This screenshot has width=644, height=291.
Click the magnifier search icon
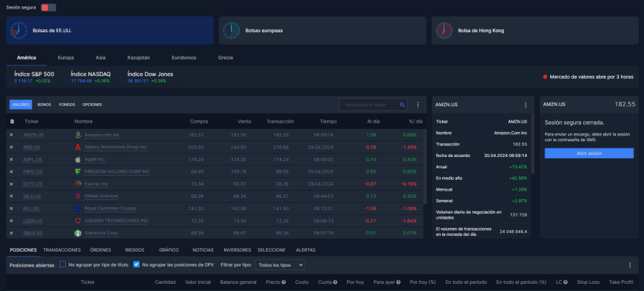pyautogui.click(x=402, y=105)
